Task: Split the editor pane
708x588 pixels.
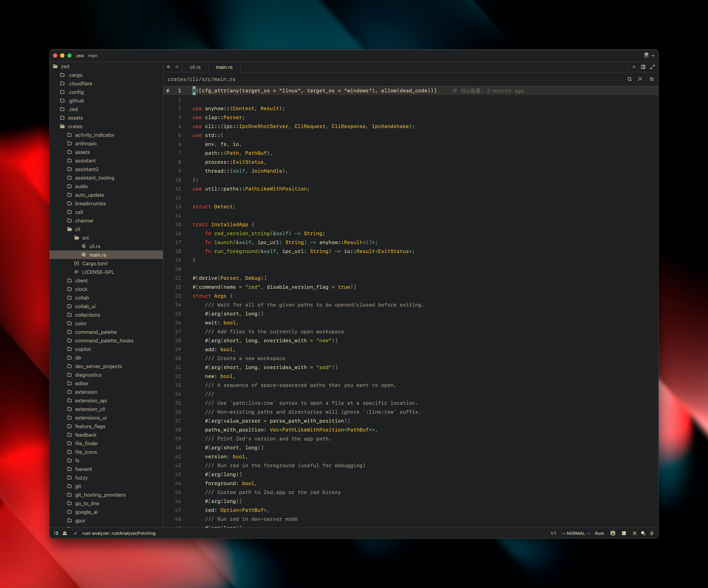Action: (643, 67)
